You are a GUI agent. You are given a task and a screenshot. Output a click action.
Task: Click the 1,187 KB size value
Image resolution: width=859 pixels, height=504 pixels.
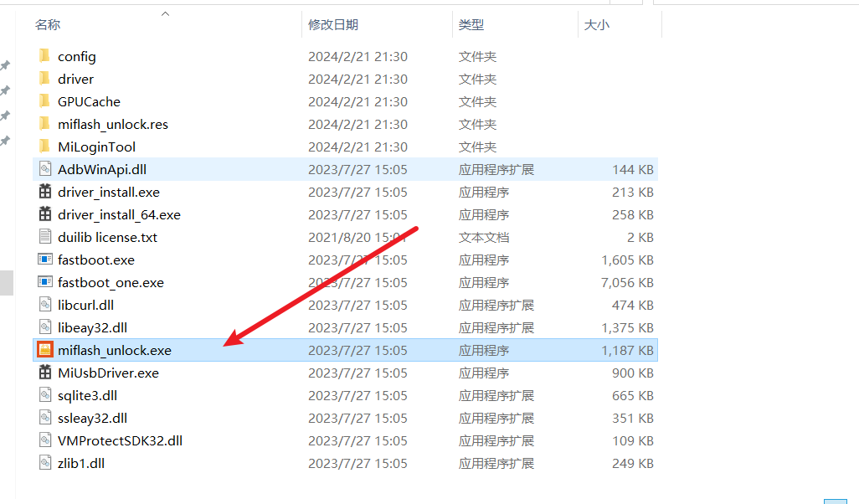coord(627,350)
